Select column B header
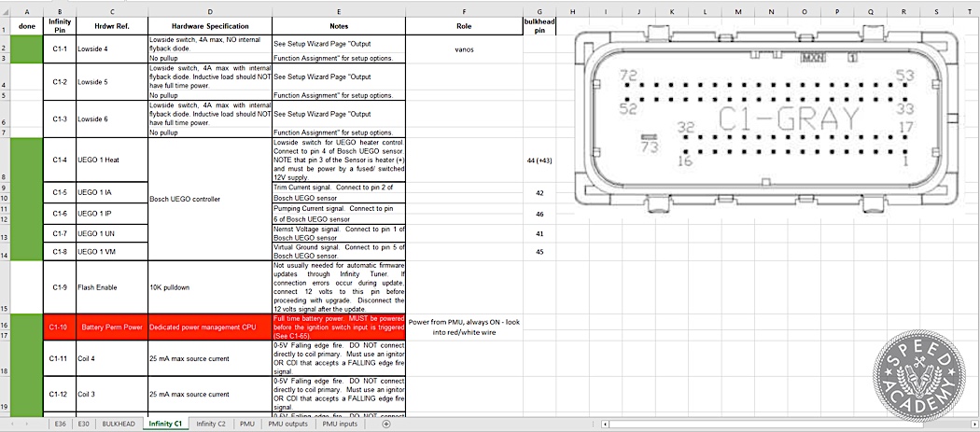980x432 pixels. [60, 12]
